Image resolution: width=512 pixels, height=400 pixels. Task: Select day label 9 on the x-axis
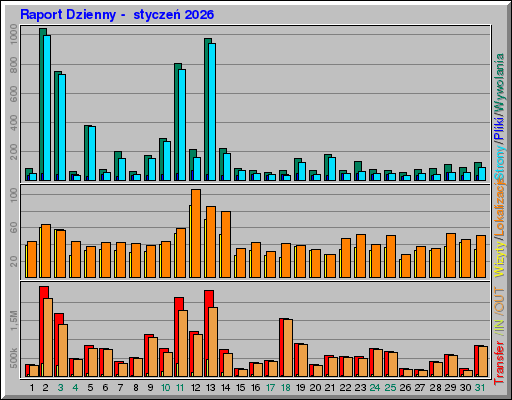pyautogui.click(x=150, y=388)
